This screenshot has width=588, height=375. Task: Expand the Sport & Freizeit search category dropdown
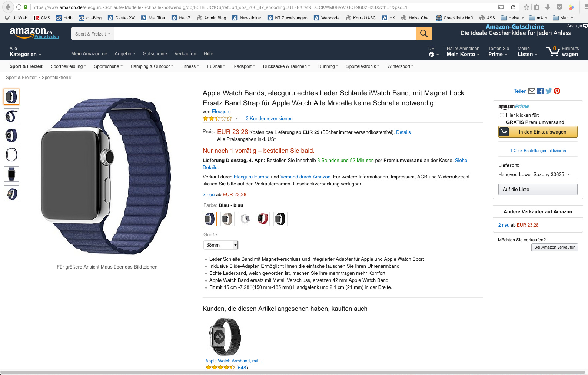[x=93, y=34]
